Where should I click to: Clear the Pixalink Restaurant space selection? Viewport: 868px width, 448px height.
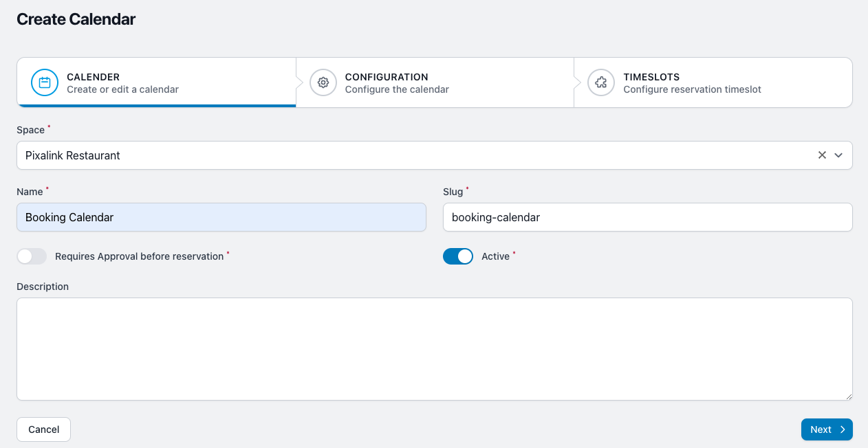tap(822, 155)
